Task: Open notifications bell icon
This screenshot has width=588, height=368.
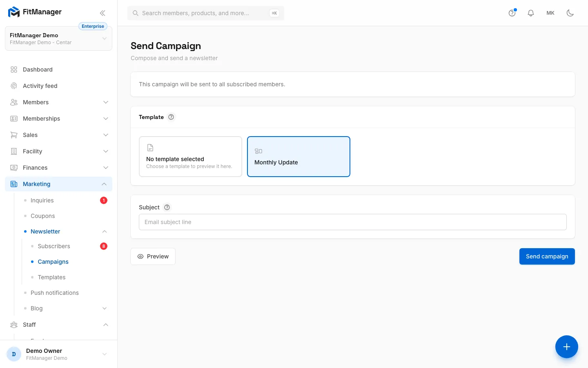Action: coord(531,13)
